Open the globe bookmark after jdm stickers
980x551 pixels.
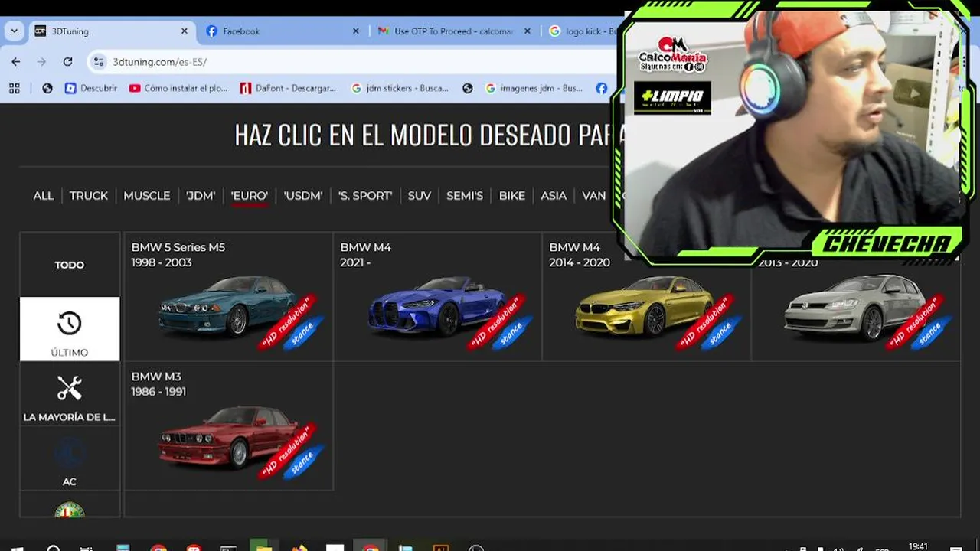tap(468, 88)
